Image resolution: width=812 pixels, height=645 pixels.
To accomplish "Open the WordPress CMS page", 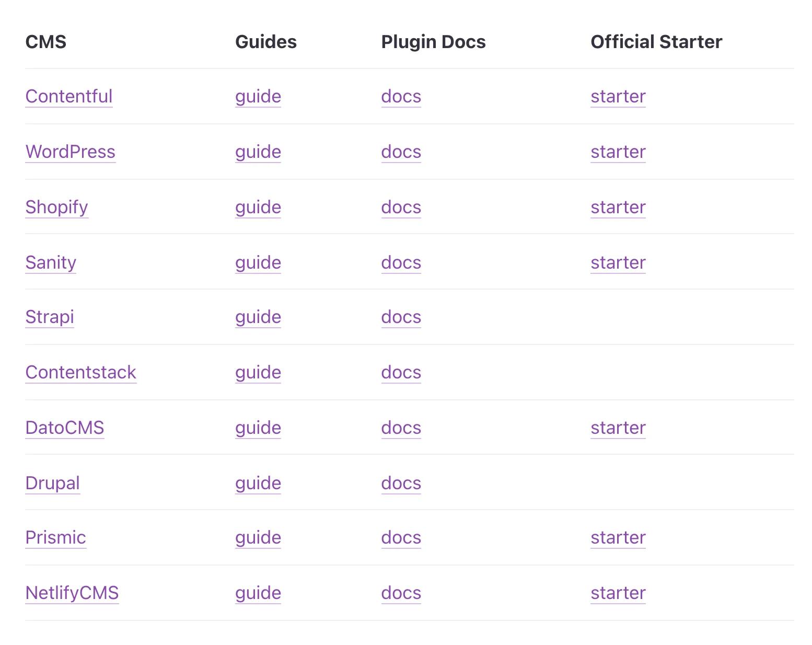I will click(x=70, y=152).
